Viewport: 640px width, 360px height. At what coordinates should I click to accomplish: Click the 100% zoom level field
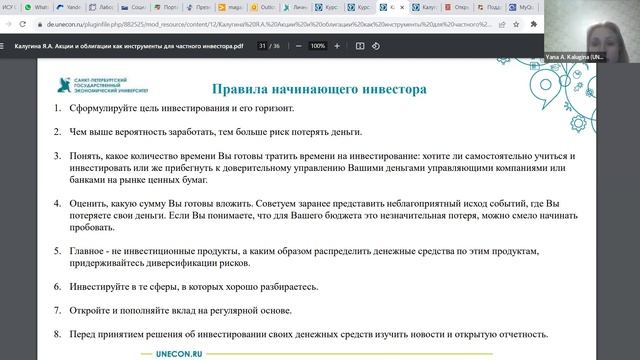click(318, 46)
